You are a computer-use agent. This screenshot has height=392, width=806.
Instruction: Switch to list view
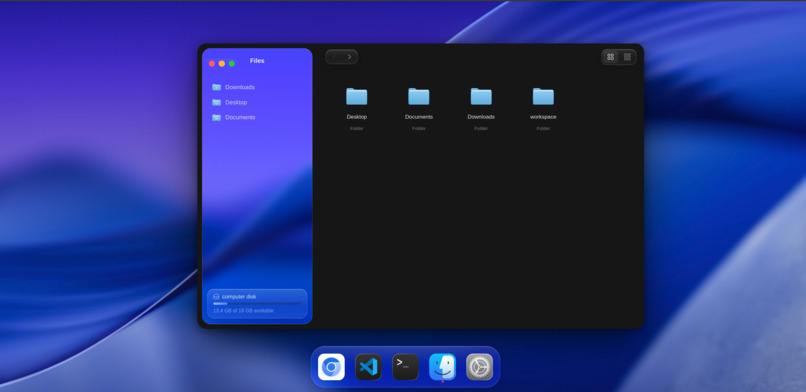coord(627,57)
